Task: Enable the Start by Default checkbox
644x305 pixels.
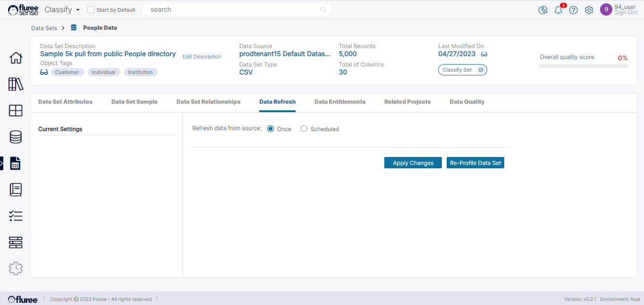Action: (x=91, y=10)
